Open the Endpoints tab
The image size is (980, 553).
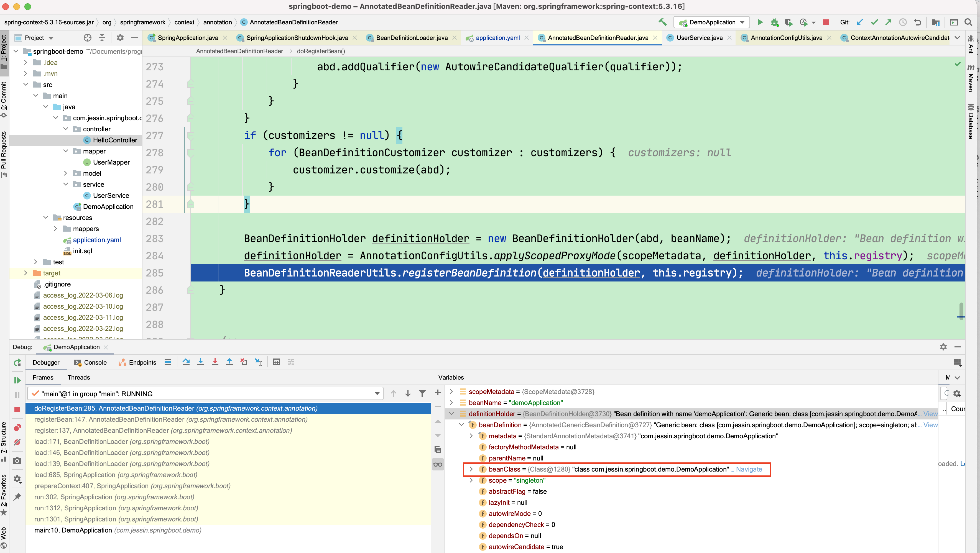coord(138,362)
